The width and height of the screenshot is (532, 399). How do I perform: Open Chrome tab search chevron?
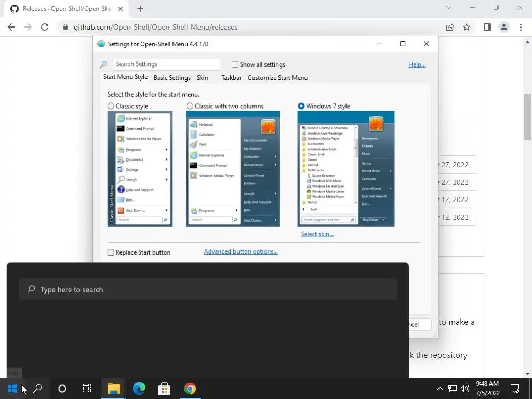(x=448, y=7)
